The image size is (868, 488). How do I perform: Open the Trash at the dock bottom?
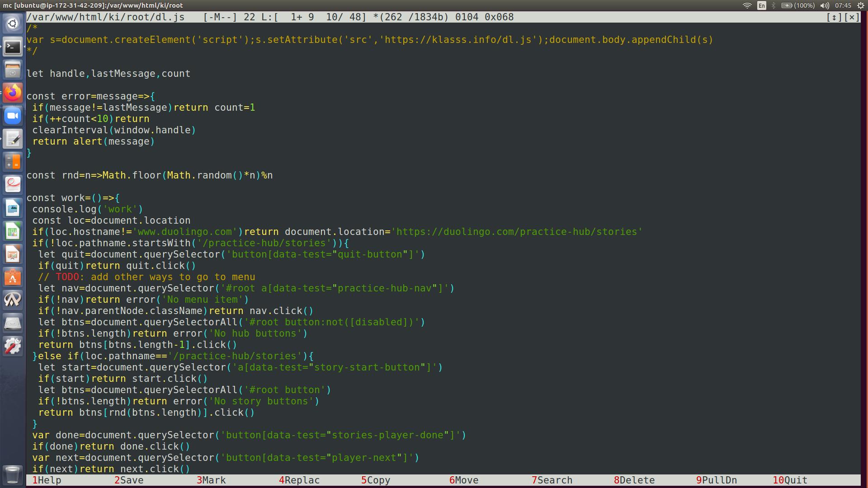(13, 474)
